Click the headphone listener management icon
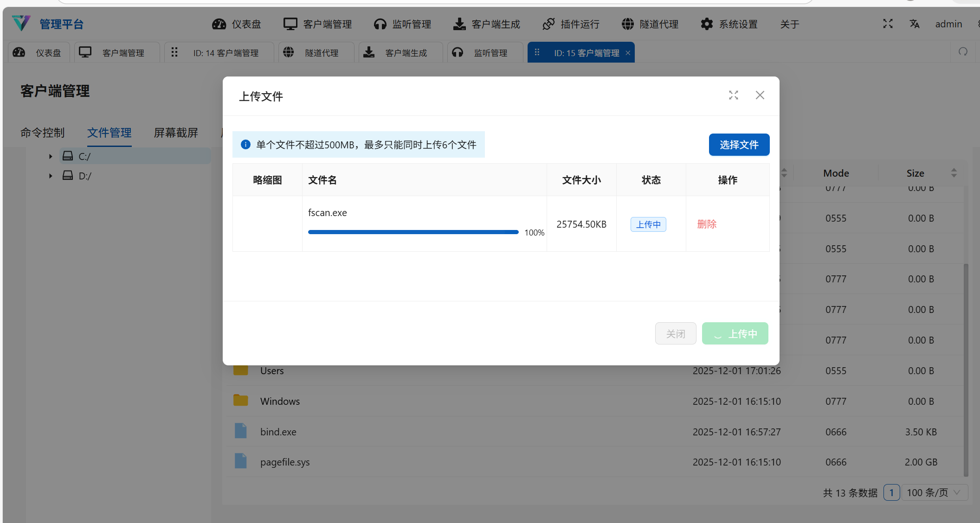Viewport: 980px width, 523px height. coord(380,24)
